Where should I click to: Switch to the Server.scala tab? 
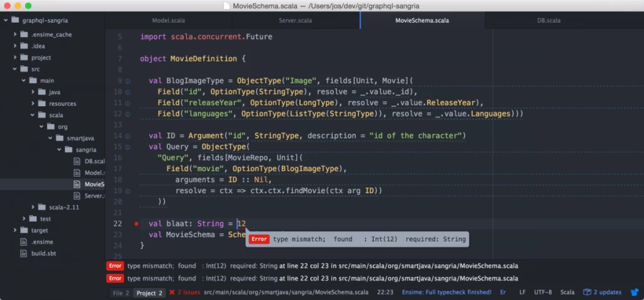pyautogui.click(x=296, y=20)
